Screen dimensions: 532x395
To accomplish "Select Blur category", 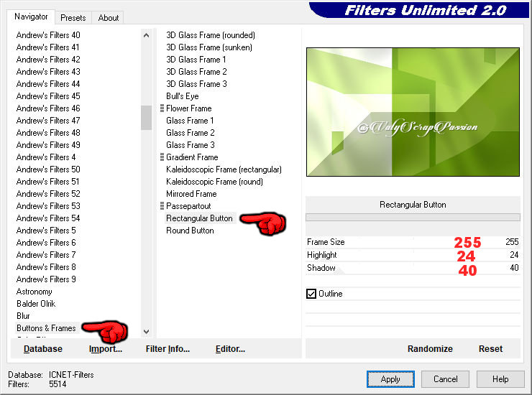I will (23, 316).
